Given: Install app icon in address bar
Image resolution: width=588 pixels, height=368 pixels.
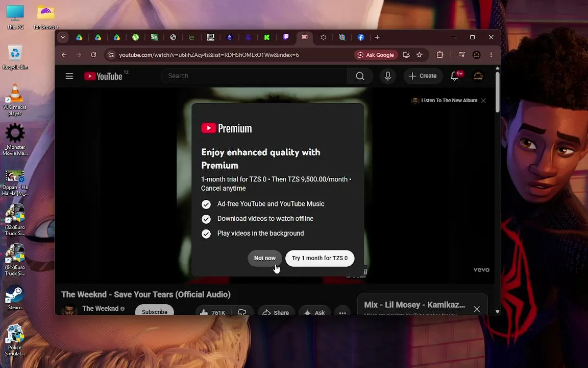Looking at the screenshot, I should (x=406, y=55).
